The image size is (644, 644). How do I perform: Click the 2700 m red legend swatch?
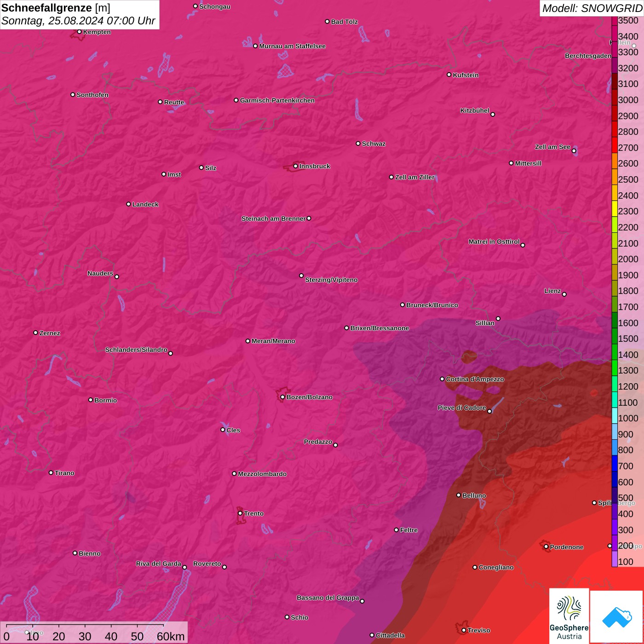[615, 144]
